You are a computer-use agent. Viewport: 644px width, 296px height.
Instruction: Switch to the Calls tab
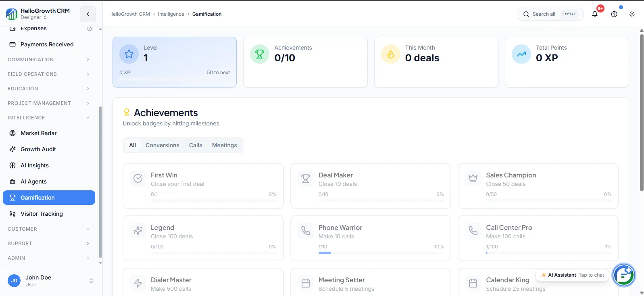click(x=196, y=145)
